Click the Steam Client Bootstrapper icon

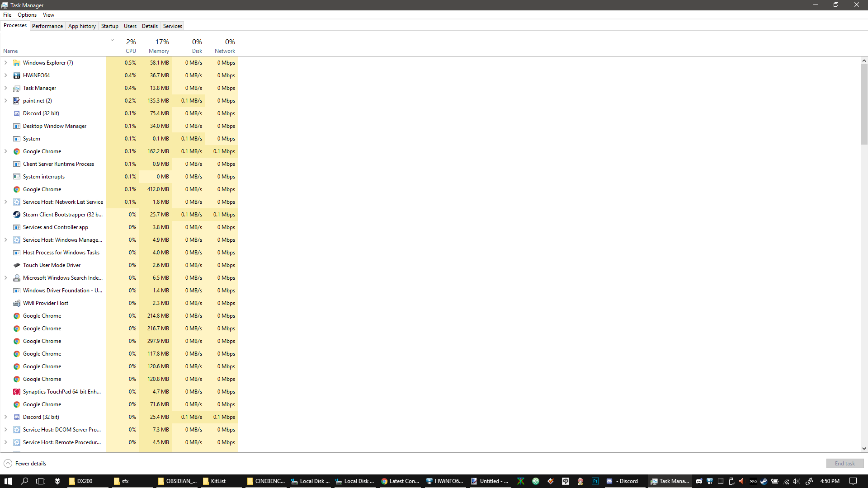coord(17,215)
